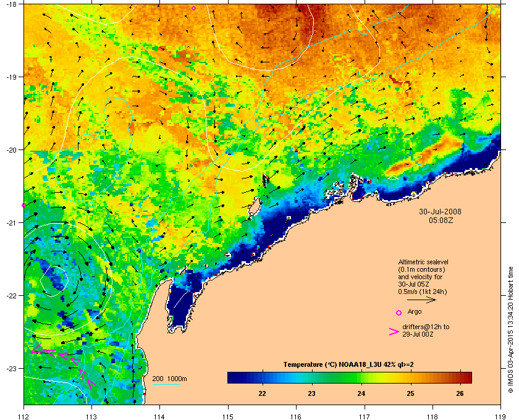Click the magenta drifter arrowhead in the legend

[x=394, y=332]
